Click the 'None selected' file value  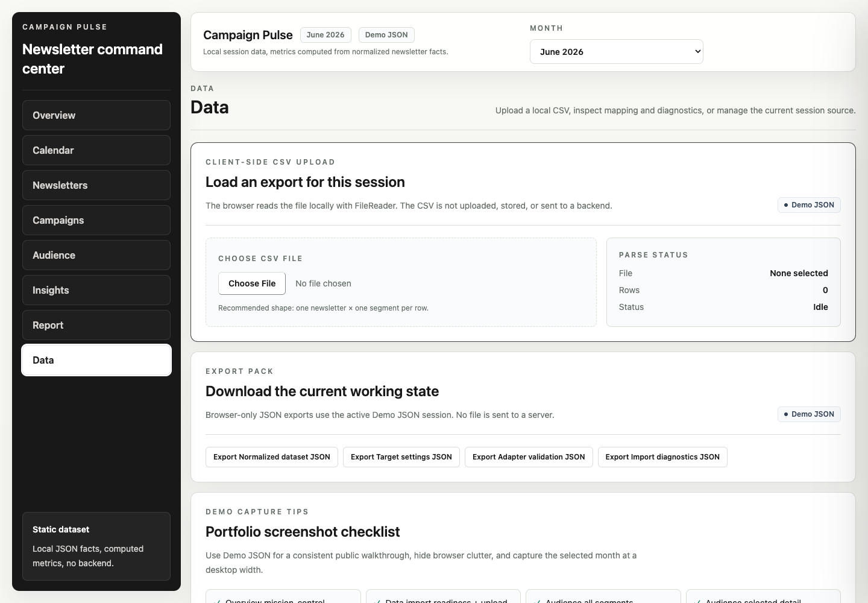799,273
